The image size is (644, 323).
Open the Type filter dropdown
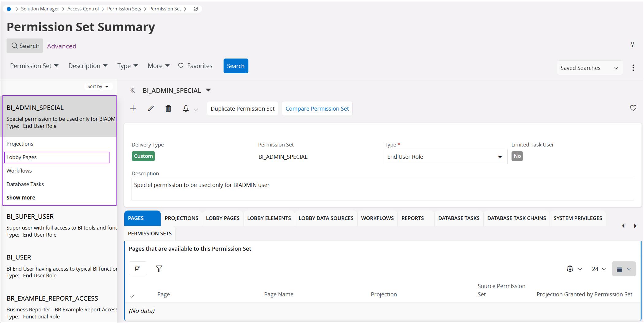coord(128,66)
